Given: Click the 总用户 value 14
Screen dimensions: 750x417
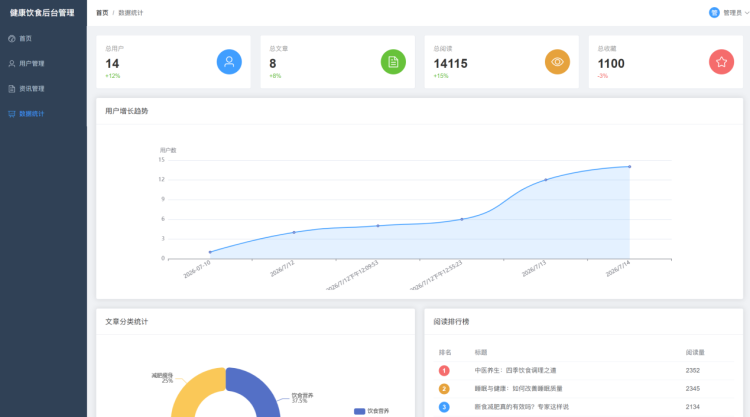Looking at the screenshot, I should [x=112, y=64].
